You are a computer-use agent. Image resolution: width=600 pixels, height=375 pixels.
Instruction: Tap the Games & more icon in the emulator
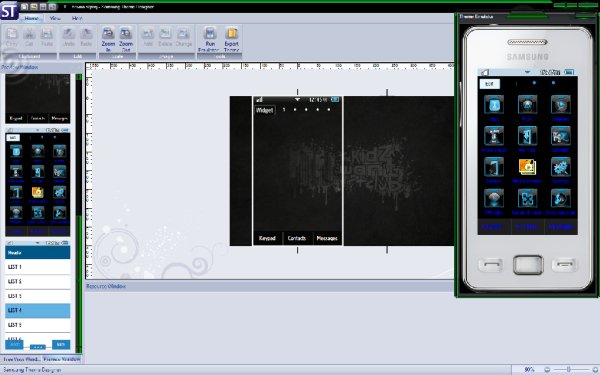pos(527,198)
